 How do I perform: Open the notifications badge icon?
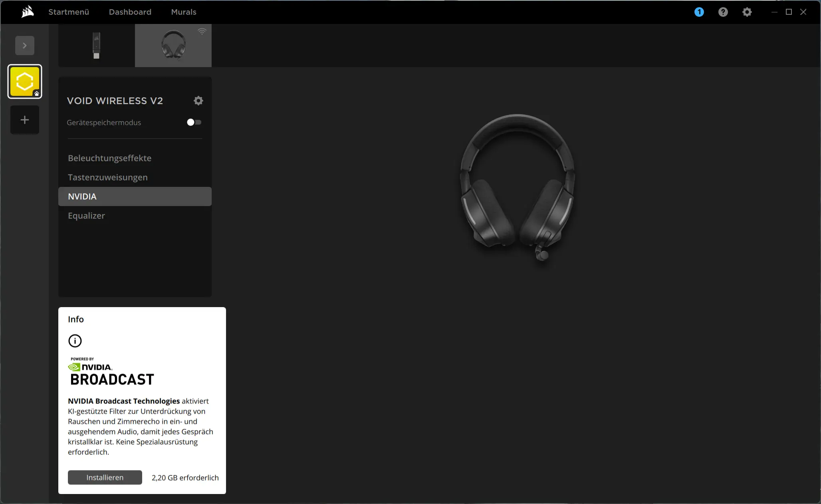point(699,12)
